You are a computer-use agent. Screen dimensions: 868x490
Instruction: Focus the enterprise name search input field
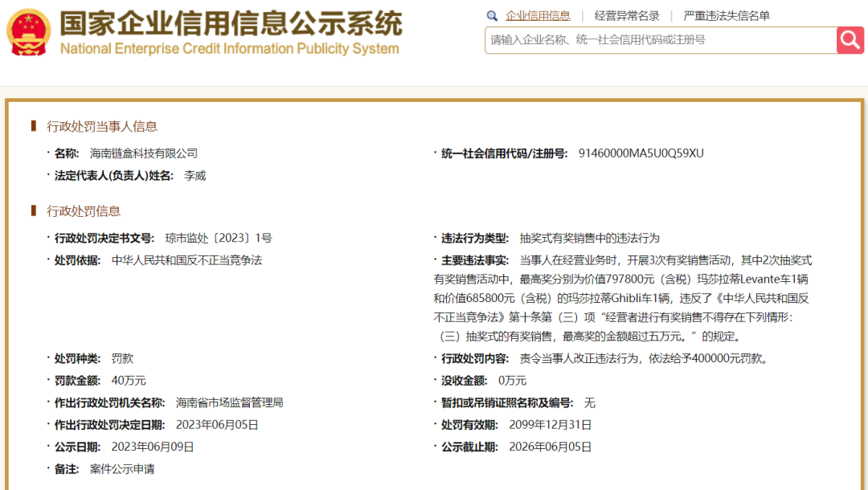659,39
